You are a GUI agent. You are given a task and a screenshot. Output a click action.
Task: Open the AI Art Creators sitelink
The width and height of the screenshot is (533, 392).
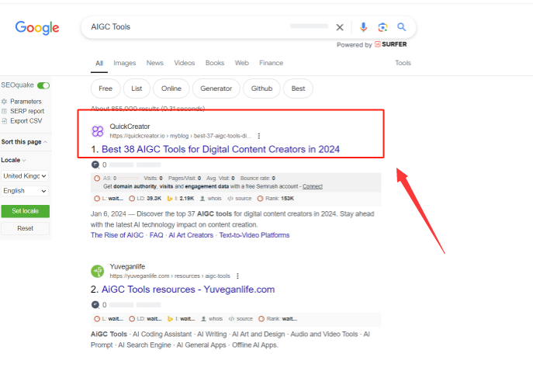(x=191, y=235)
